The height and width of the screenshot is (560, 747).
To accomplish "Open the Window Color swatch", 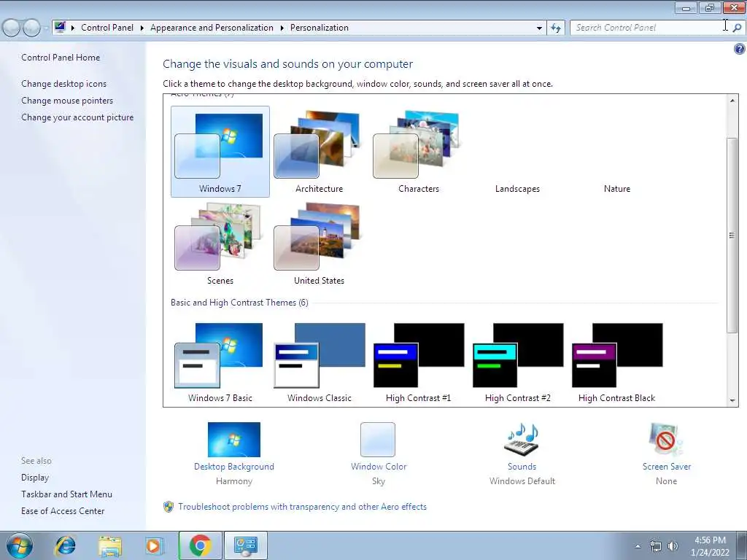I will pos(378,440).
